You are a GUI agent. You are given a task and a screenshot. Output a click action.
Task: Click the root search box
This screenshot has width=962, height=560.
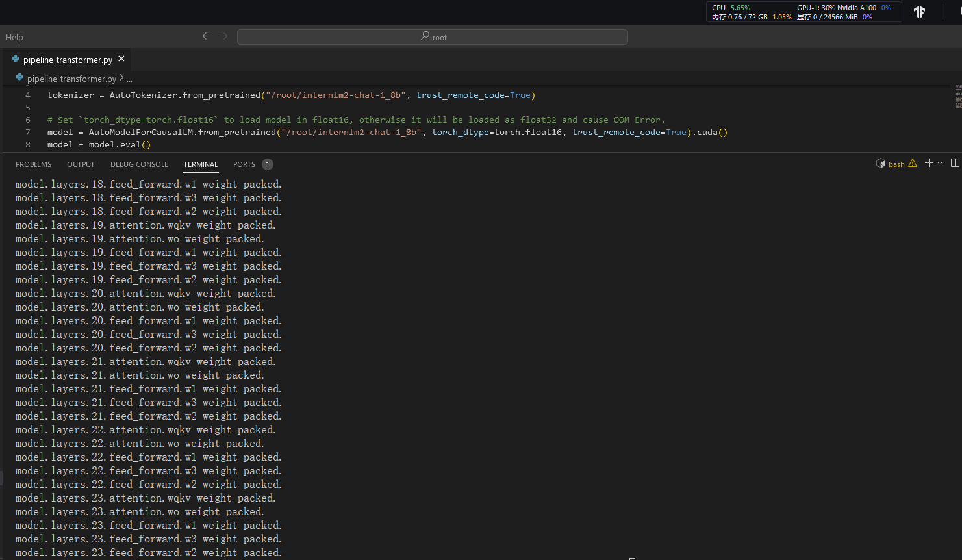[433, 37]
